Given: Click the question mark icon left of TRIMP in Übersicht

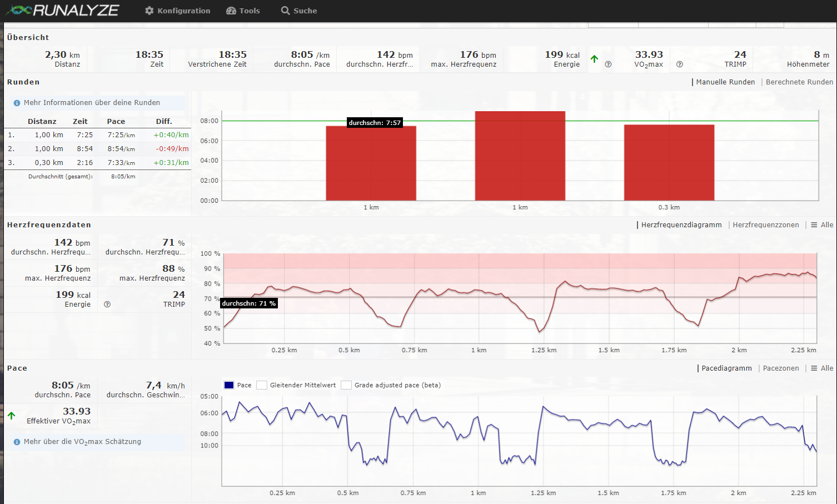Looking at the screenshot, I should click(679, 64).
